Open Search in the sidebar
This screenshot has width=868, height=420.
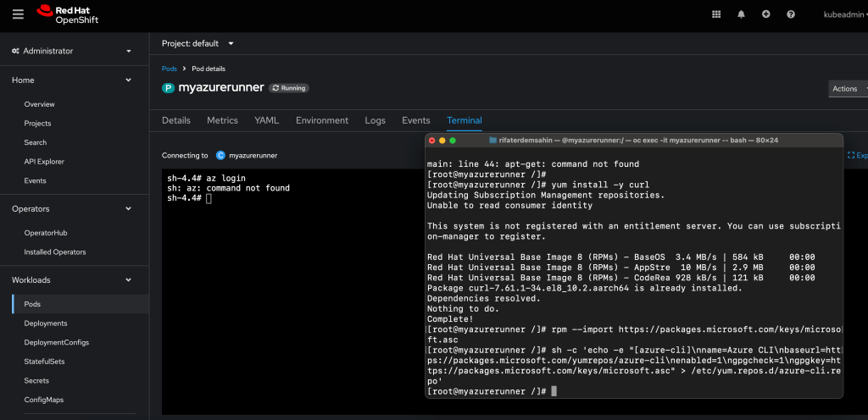point(36,142)
